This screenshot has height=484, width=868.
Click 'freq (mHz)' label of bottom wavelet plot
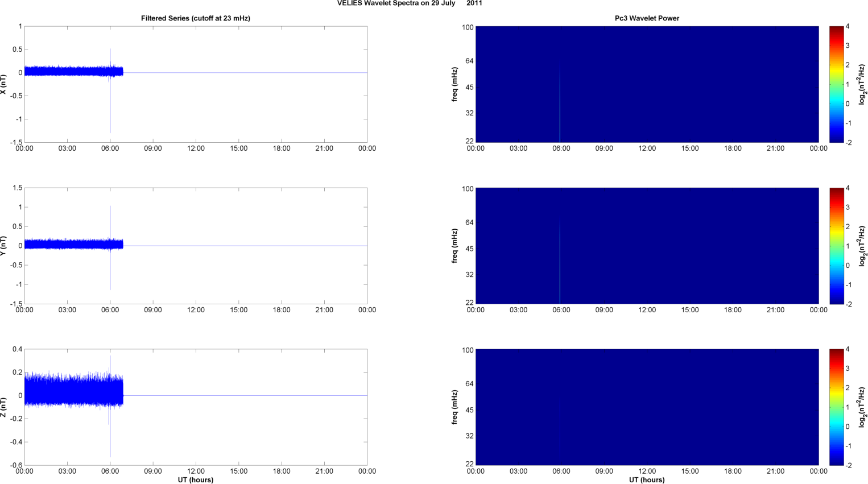[454, 407]
